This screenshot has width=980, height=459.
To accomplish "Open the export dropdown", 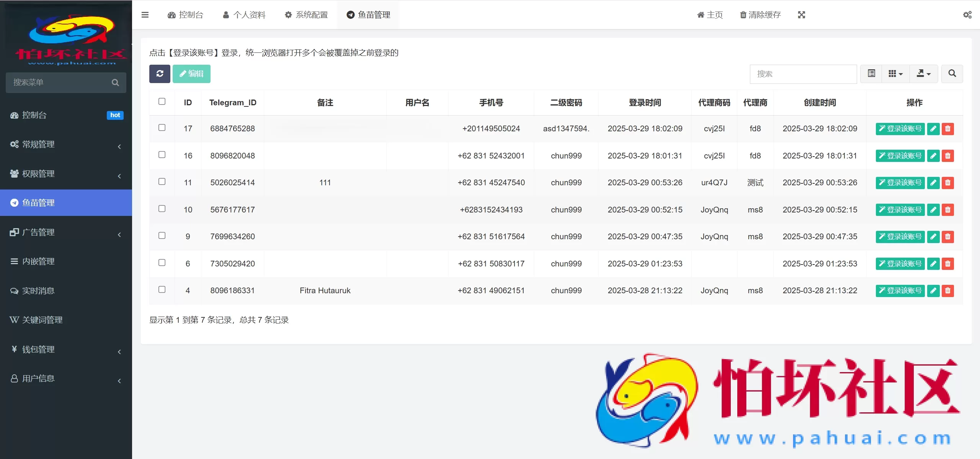I will (x=923, y=74).
